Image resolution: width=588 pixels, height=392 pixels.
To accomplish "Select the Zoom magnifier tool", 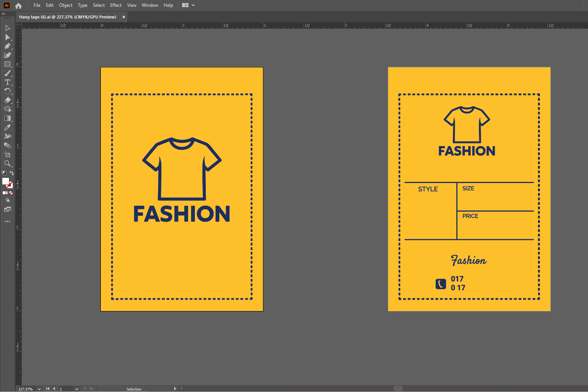I will (x=7, y=164).
